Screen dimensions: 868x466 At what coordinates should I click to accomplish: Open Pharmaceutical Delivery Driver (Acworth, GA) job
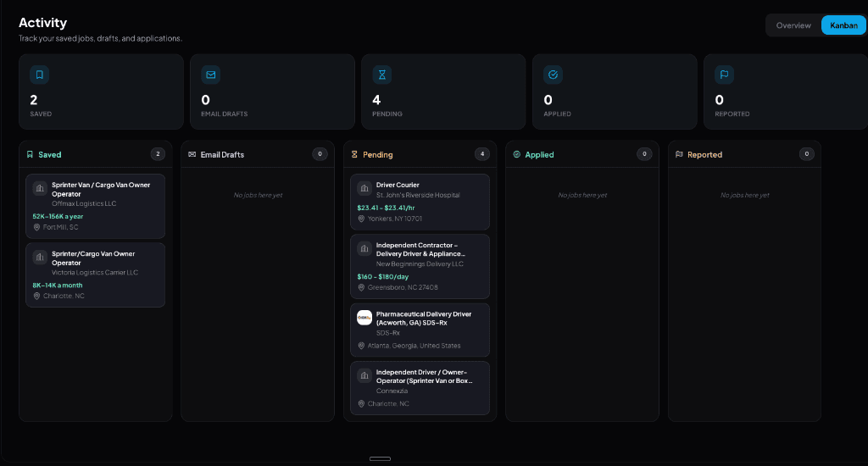[x=424, y=319]
